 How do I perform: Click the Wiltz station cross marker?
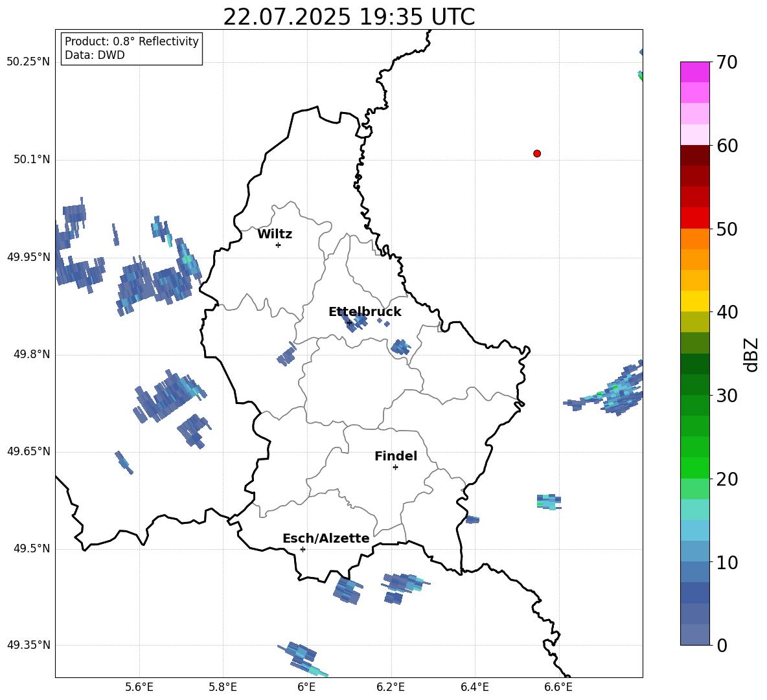click(278, 245)
